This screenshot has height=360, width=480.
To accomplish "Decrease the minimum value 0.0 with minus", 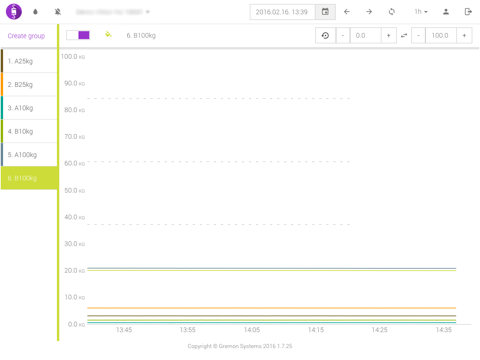I will click(x=343, y=35).
